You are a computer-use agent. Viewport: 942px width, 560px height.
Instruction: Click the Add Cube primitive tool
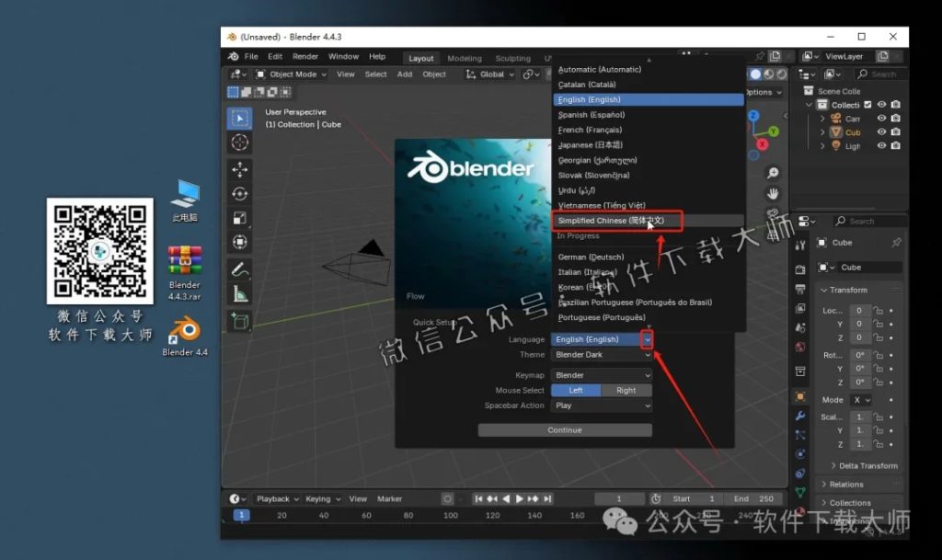click(x=239, y=318)
